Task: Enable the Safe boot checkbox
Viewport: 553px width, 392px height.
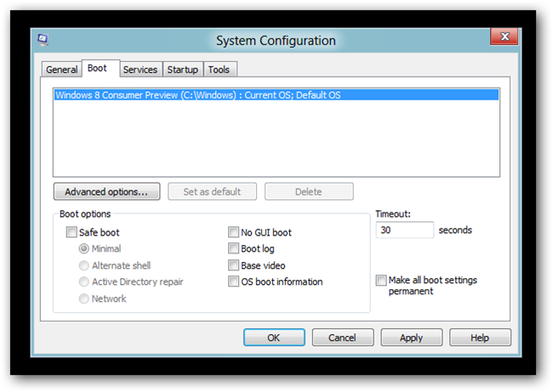Action: 71,232
